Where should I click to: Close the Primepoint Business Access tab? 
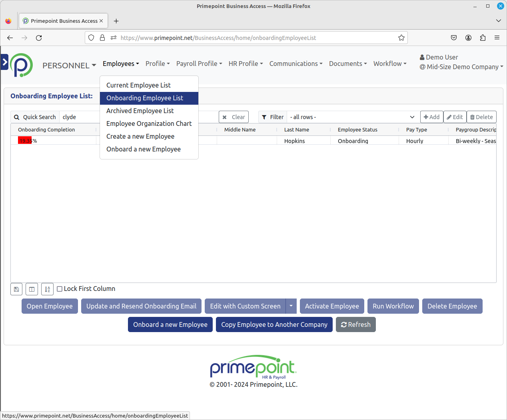coord(101,21)
